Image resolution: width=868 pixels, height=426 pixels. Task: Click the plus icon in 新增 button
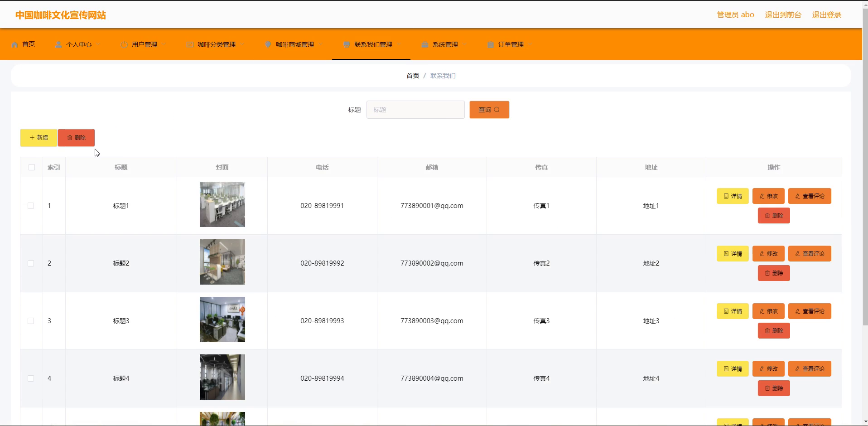tap(32, 138)
